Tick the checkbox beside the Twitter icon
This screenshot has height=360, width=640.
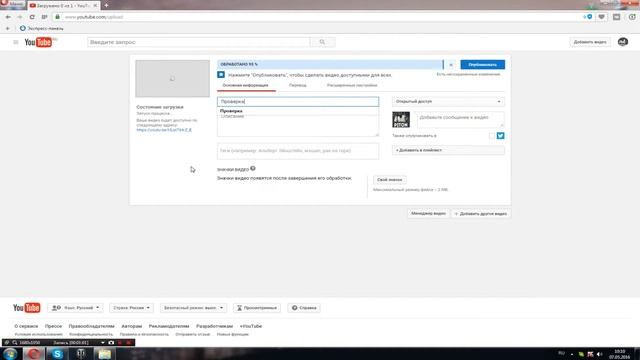click(492, 136)
